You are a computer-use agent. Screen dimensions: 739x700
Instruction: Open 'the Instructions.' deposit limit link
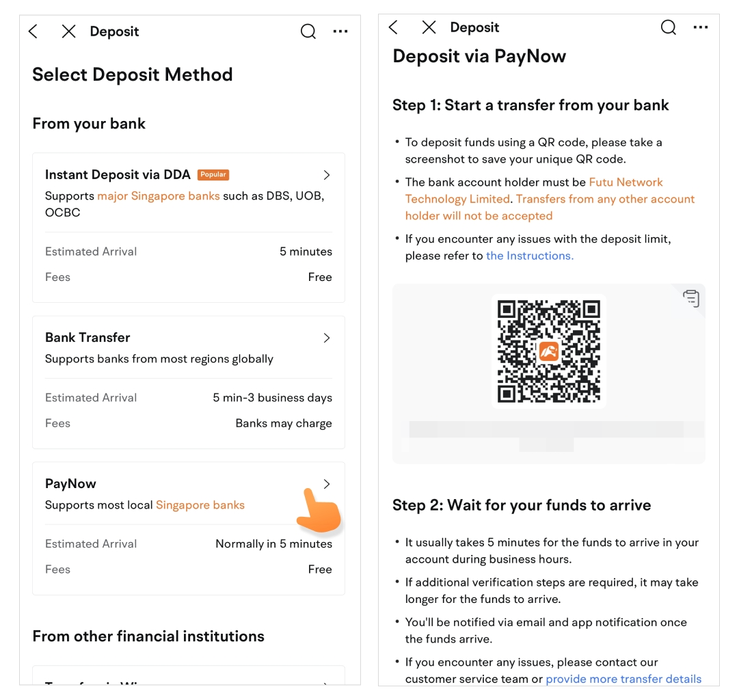tap(530, 256)
